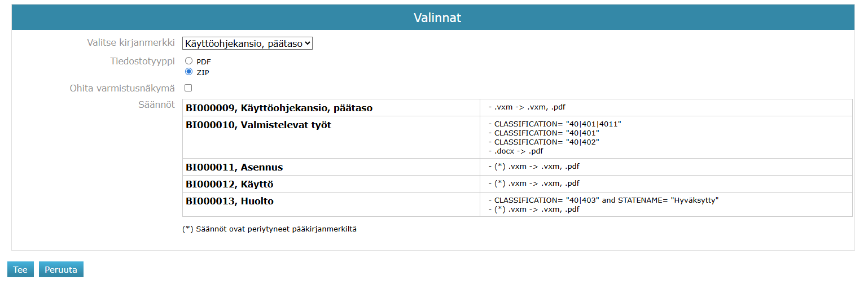This screenshot has height=284, width=868.
Task: Select the BI000010, Valmistelevat työt entry
Action: coord(258,125)
